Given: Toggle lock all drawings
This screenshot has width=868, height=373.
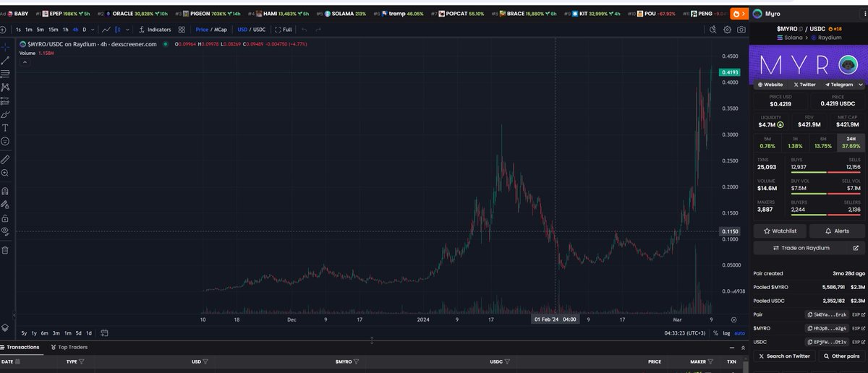Looking at the screenshot, I should [5, 218].
